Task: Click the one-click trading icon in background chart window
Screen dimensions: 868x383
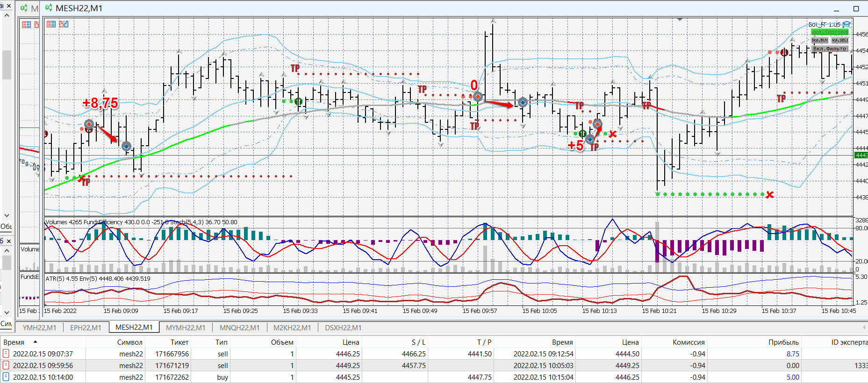Action: 27,24
